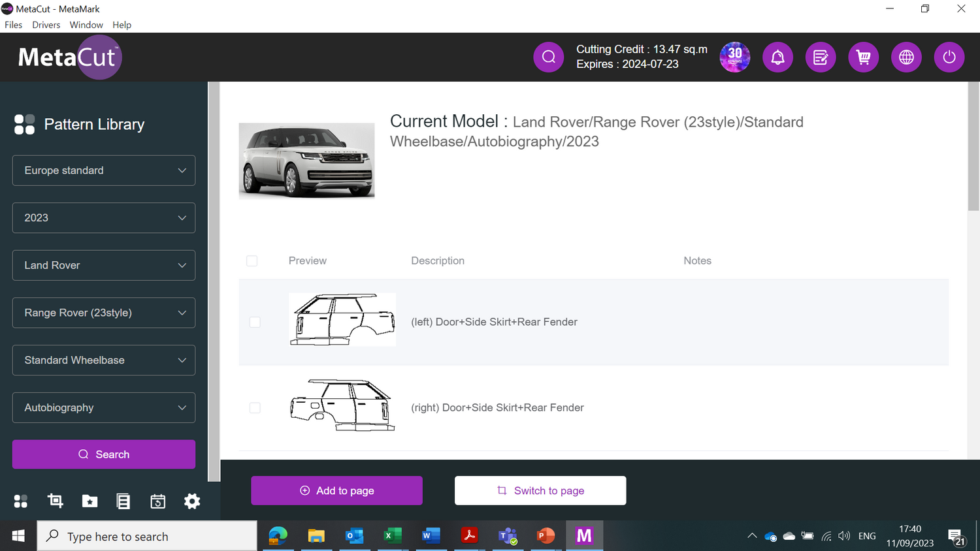
Task: Open the calendar icon in sidebar
Action: click(x=157, y=501)
